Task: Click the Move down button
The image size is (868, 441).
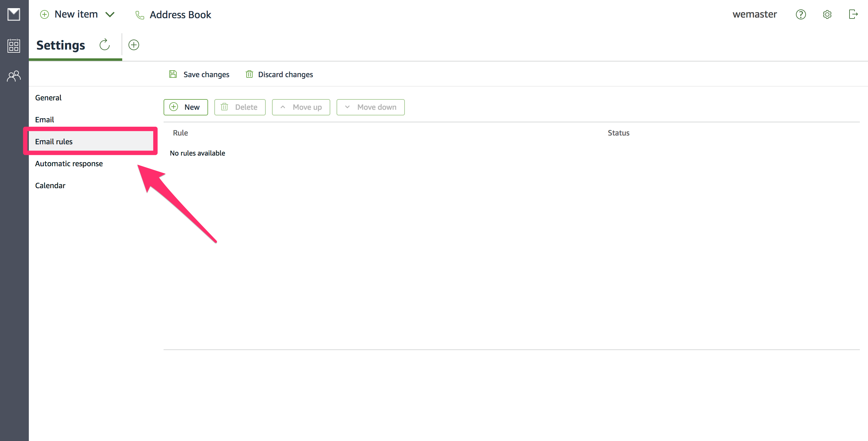Action: click(370, 107)
